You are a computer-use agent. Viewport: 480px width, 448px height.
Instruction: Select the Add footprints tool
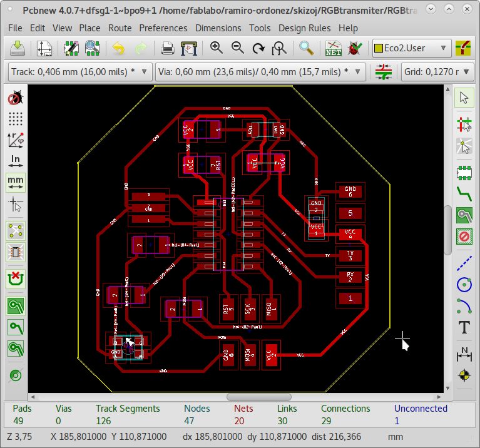pos(464,173)
